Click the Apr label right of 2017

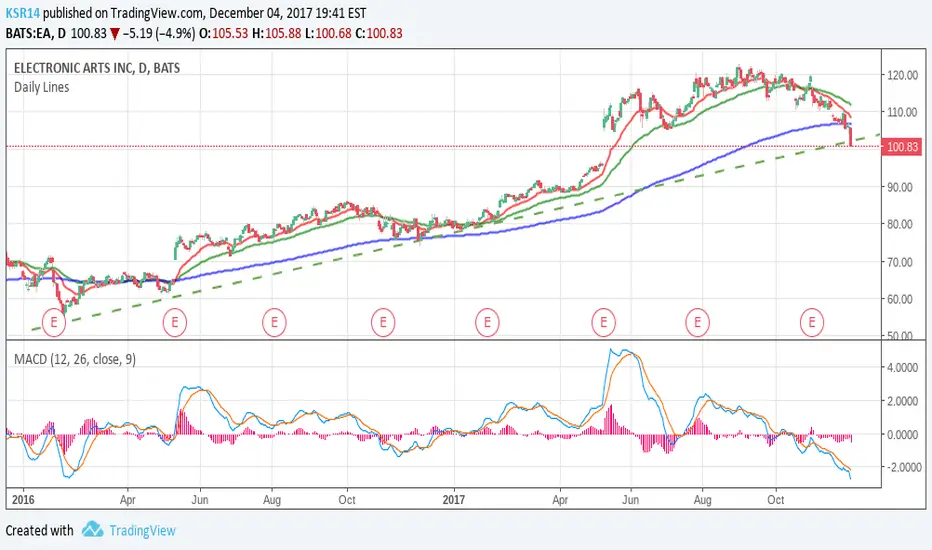[560, 499]
